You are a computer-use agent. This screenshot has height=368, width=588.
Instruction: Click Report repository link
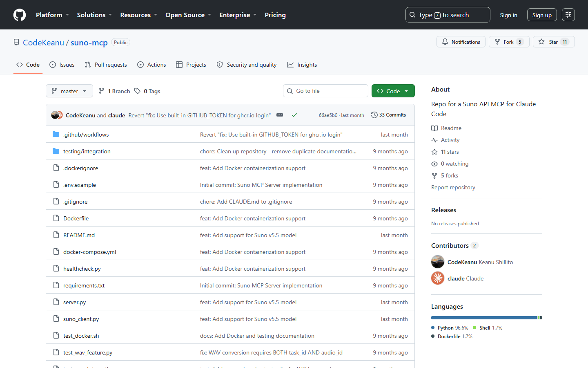click(x=453, y=187)
